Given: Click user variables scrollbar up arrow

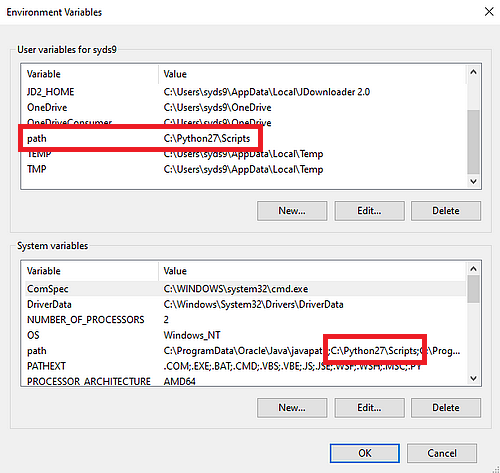Looking at the screenshot, I should pyautogui.click(x=473, y=72).
